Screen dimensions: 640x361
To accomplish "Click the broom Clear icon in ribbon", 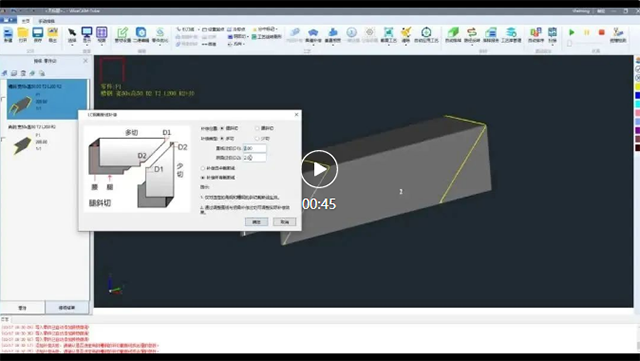I will click(x=405, y=32).
